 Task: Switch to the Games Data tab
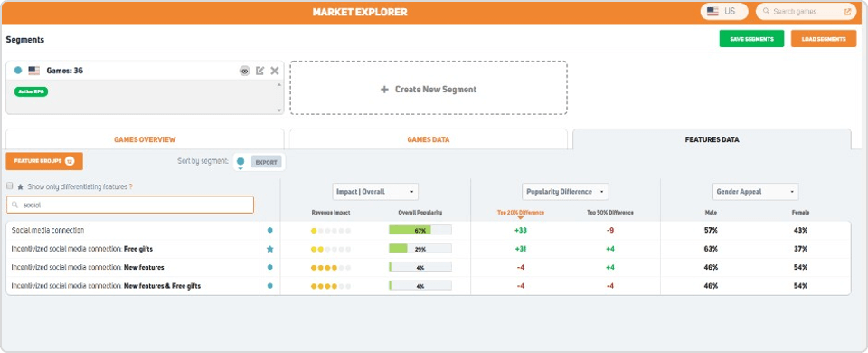coord(429,139)
